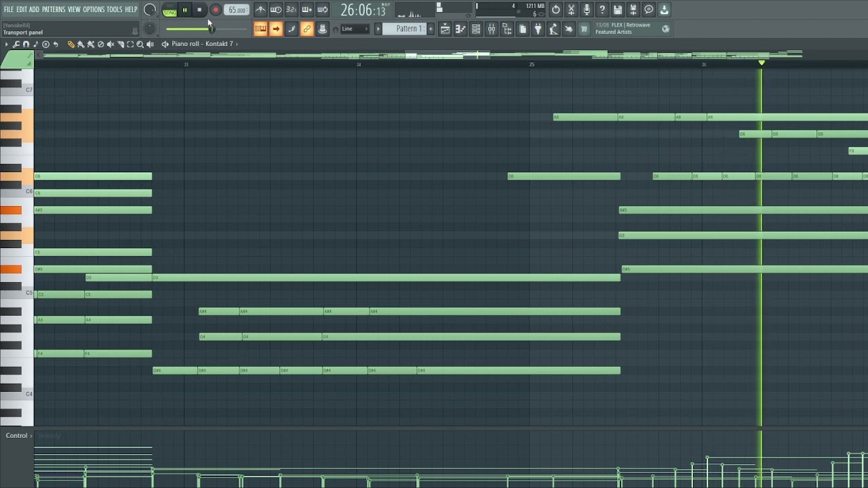The height and width of the screenshot is (488, 868).
Task: Click the download content library icon
Action: click(665, 9)
